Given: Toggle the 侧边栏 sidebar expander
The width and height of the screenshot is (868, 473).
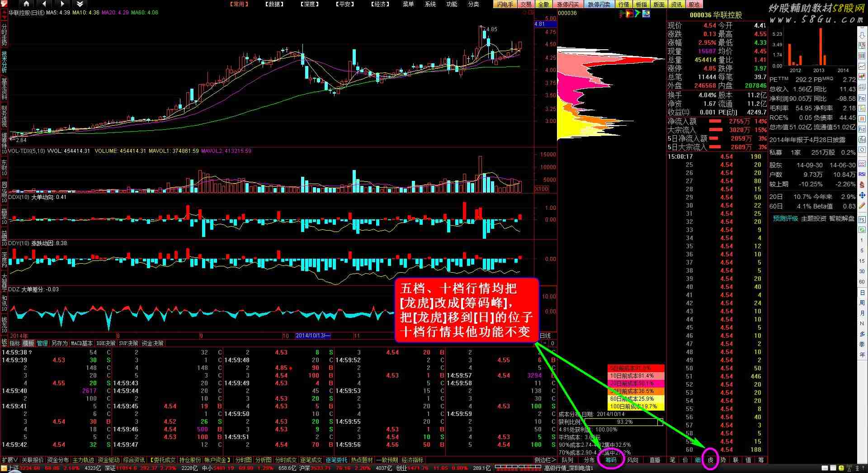Looking at the screenshot, I should pyautogui.click(x=545, y=460).
